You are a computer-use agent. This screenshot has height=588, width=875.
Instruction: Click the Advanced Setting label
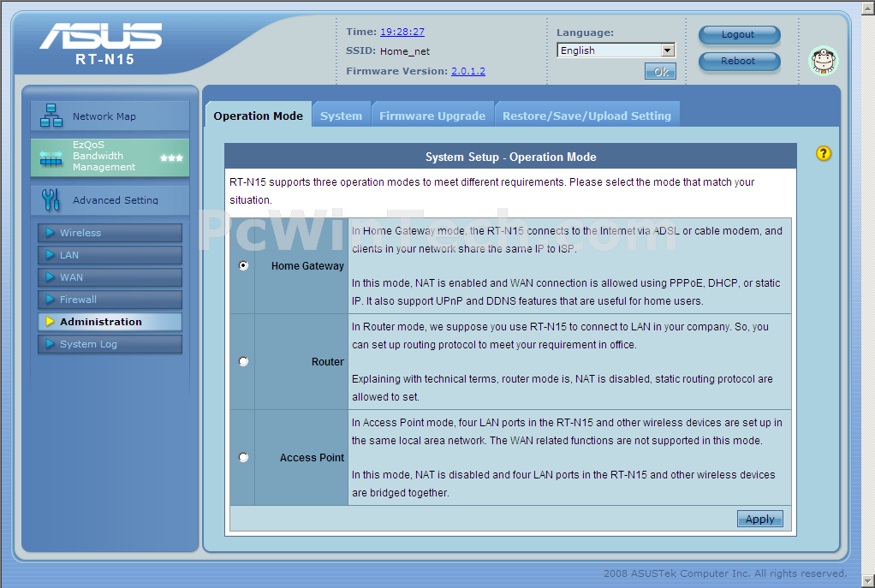point(116,199)
